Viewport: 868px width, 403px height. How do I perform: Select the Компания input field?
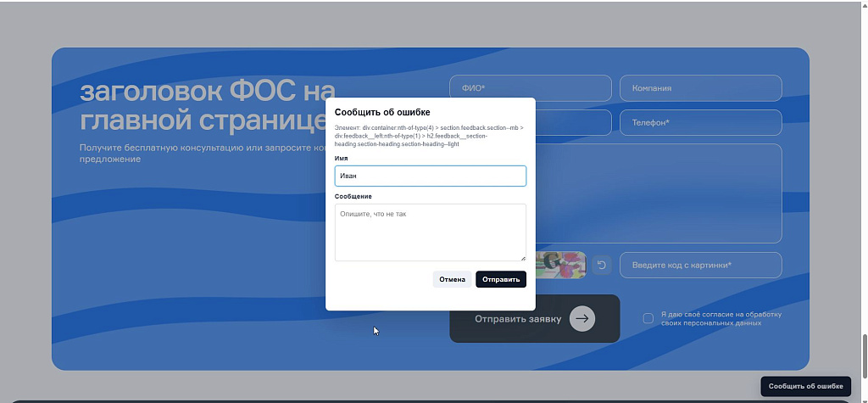(701, 88)
